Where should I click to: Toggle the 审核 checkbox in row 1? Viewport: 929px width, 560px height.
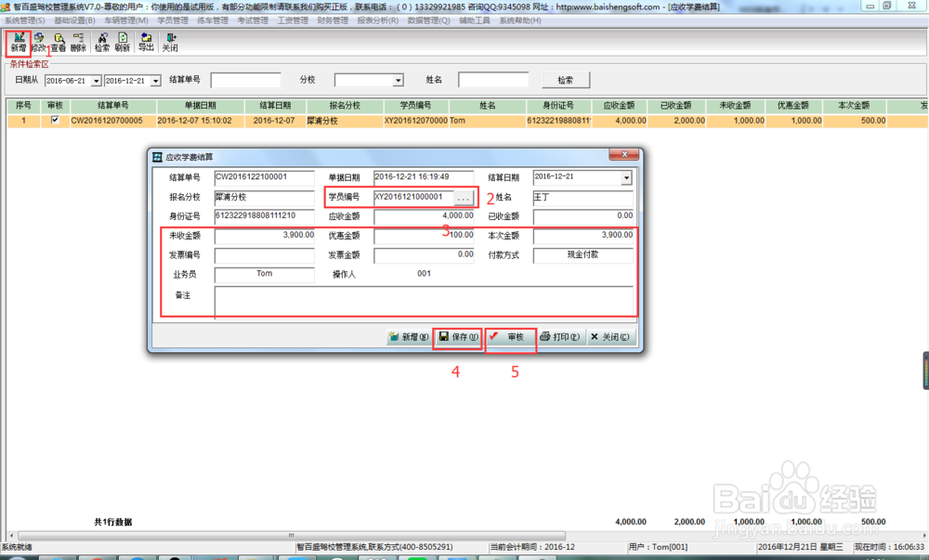55,120
